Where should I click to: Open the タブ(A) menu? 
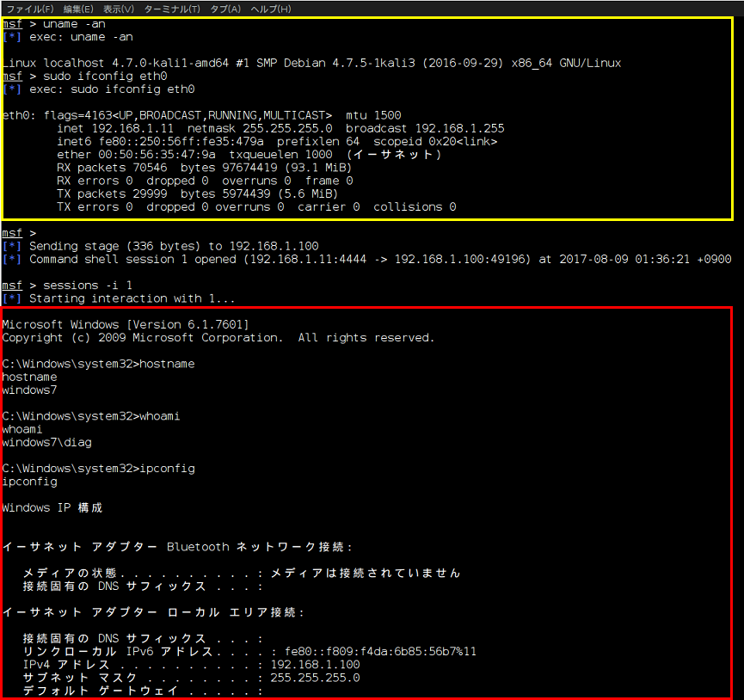pos(225,9)
